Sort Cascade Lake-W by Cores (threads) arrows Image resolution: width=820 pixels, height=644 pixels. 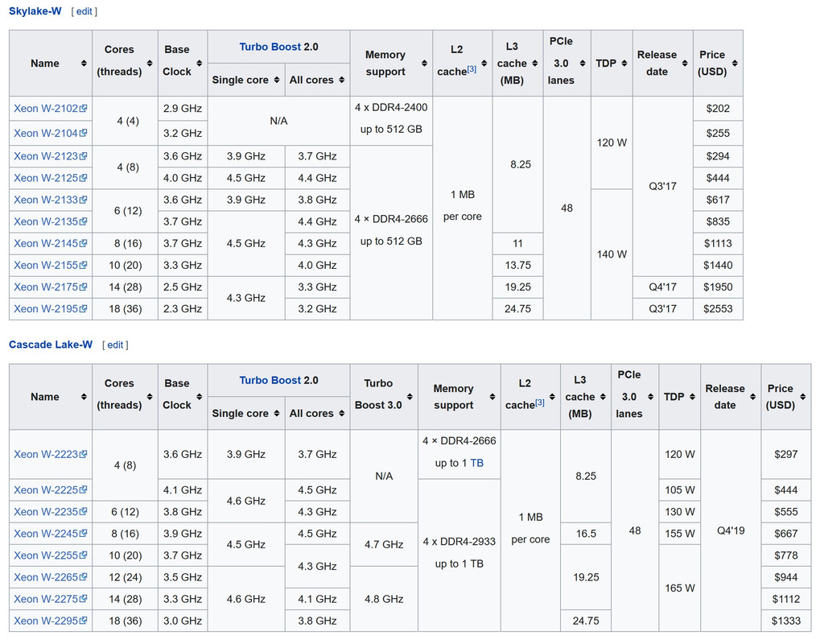point(150,397)
